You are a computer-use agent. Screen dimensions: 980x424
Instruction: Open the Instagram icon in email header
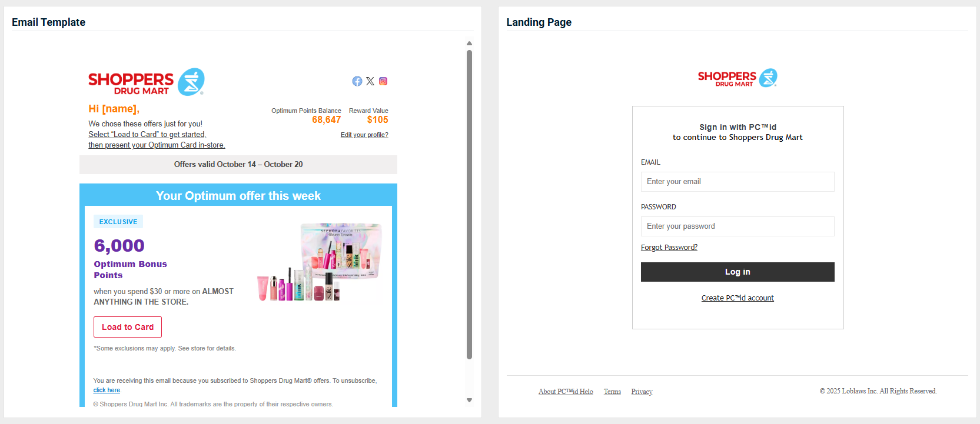(383, 81)
